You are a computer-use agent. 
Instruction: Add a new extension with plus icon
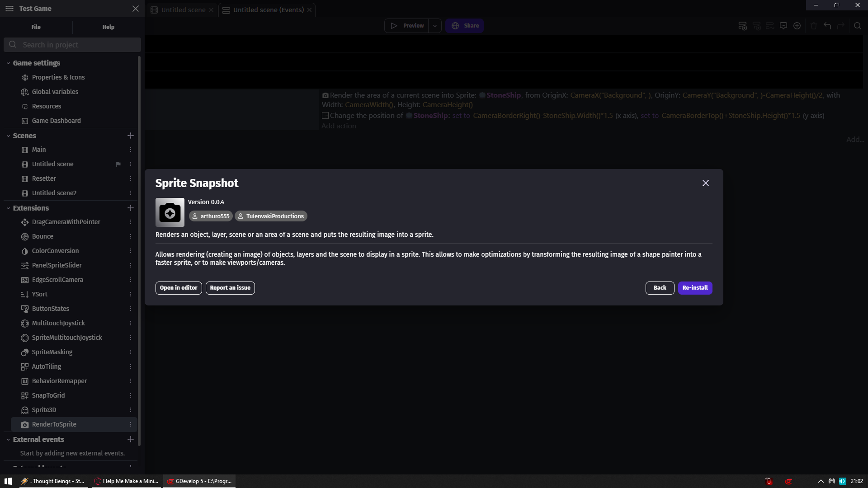pyautogui.click(x=131, y=208)
